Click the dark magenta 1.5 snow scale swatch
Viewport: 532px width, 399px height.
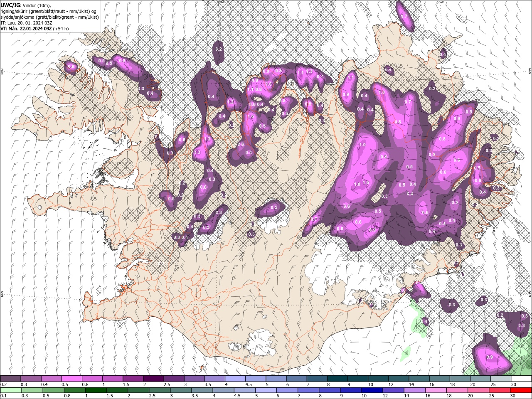coord(133,379)
